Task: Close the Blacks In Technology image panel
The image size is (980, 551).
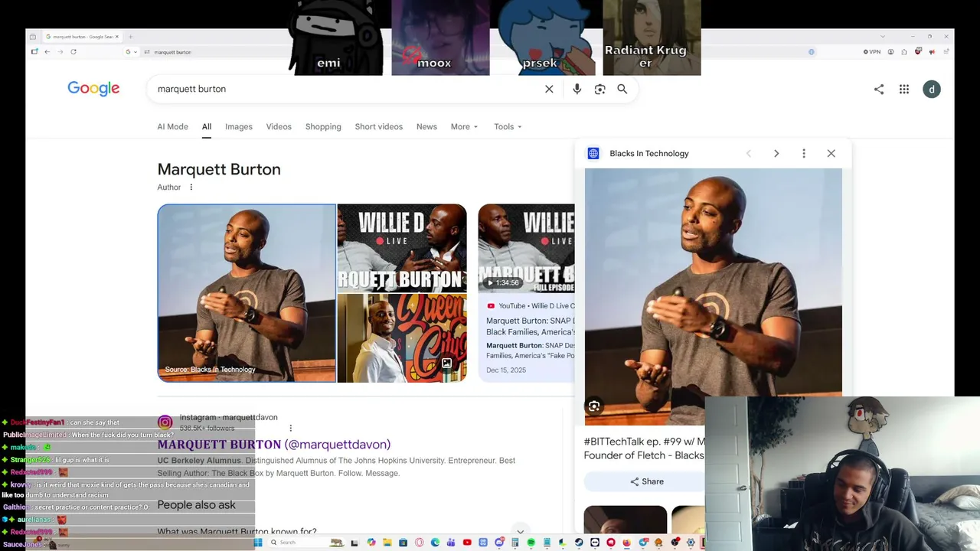Action: tap(831, 154)
